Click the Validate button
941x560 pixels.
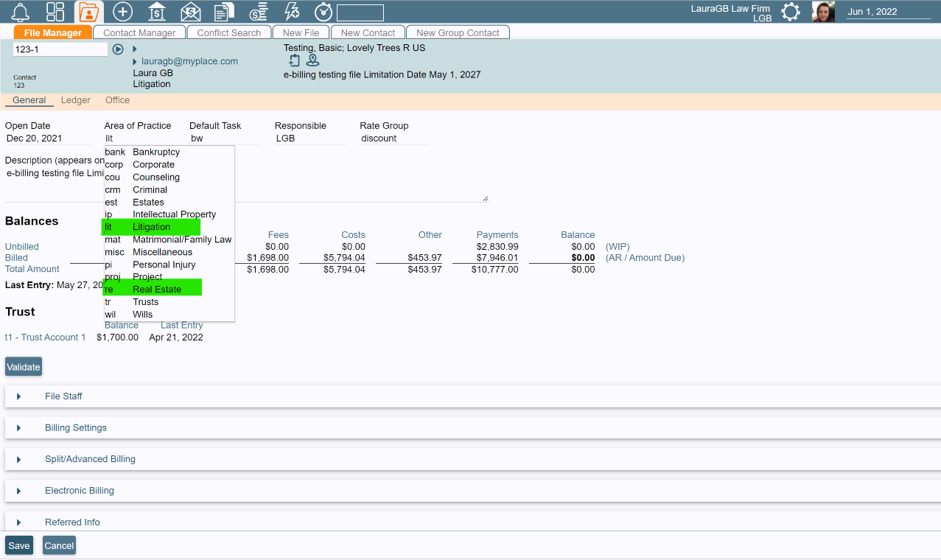click(23, 366)
